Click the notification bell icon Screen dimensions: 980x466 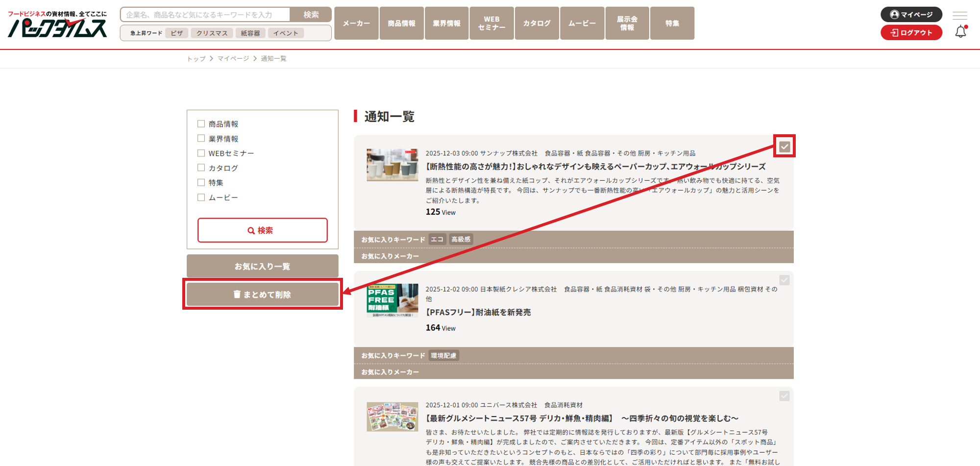point(960,32)
